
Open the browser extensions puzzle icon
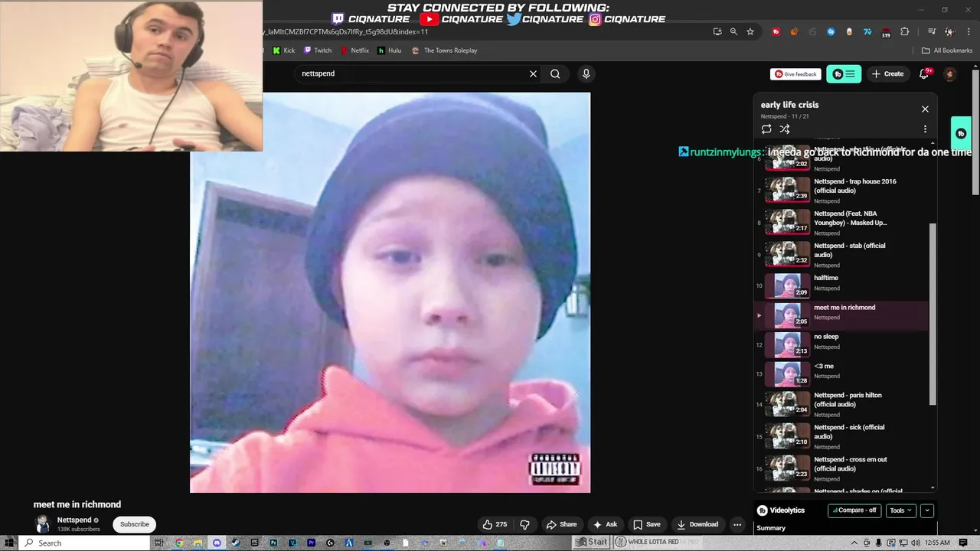(904, 31)
